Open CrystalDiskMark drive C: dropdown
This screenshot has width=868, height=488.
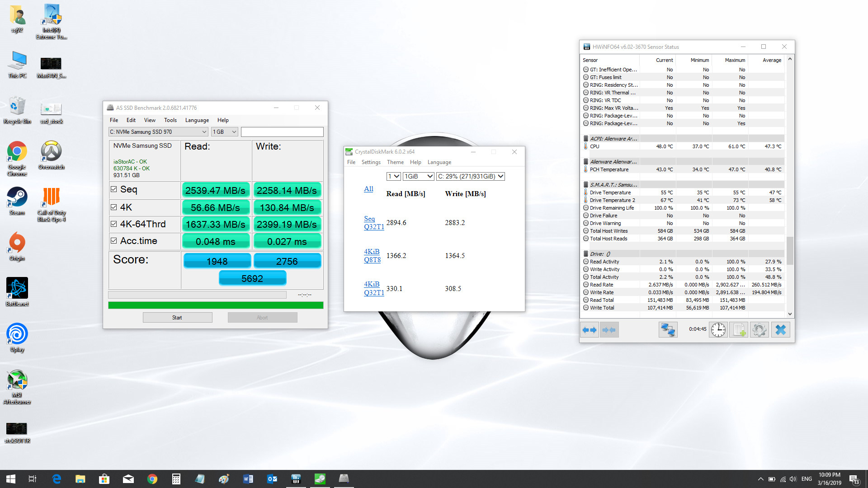[470, 176]
